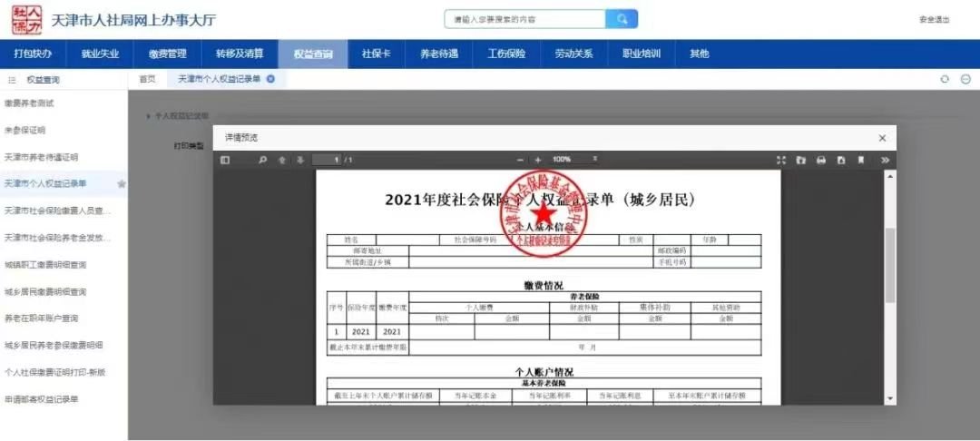Open the 就业失业 menu
The height and width of the screenshot is (441, 980).
coord(100,54)
